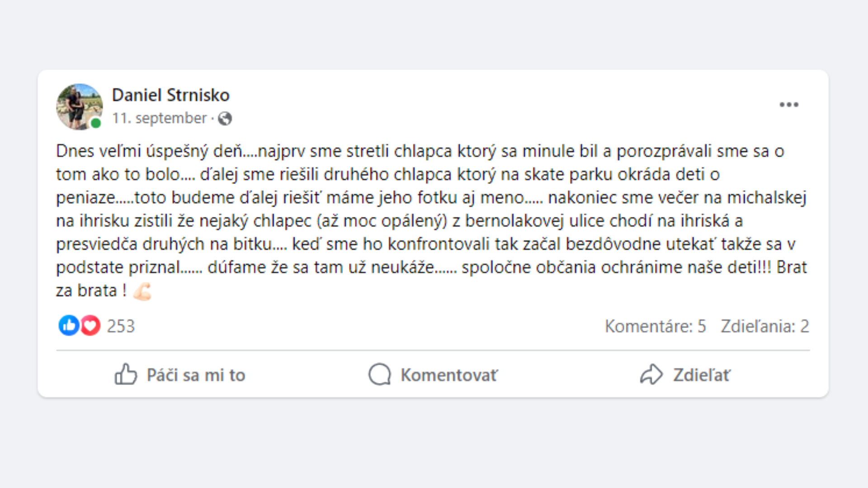Open the three-dot post options menu
Image resolution: width=868 pixels, height=488 pixels.
(789, 105)
